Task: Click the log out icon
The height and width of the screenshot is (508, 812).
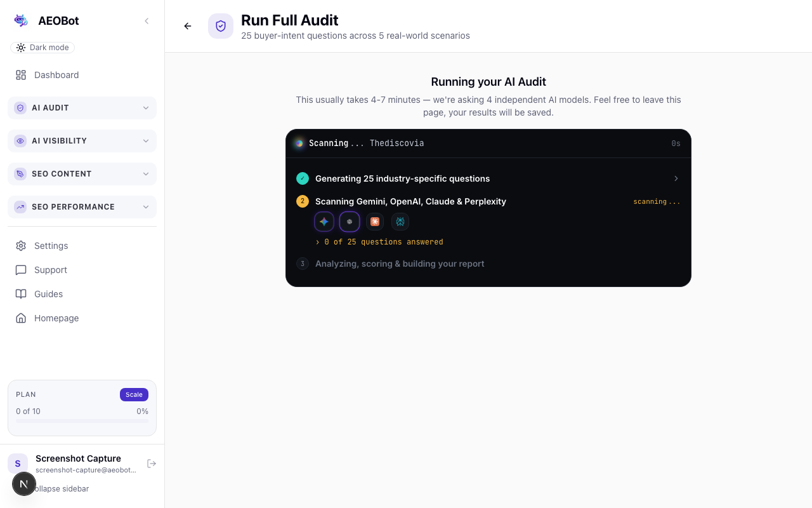Action: point(152,464)
